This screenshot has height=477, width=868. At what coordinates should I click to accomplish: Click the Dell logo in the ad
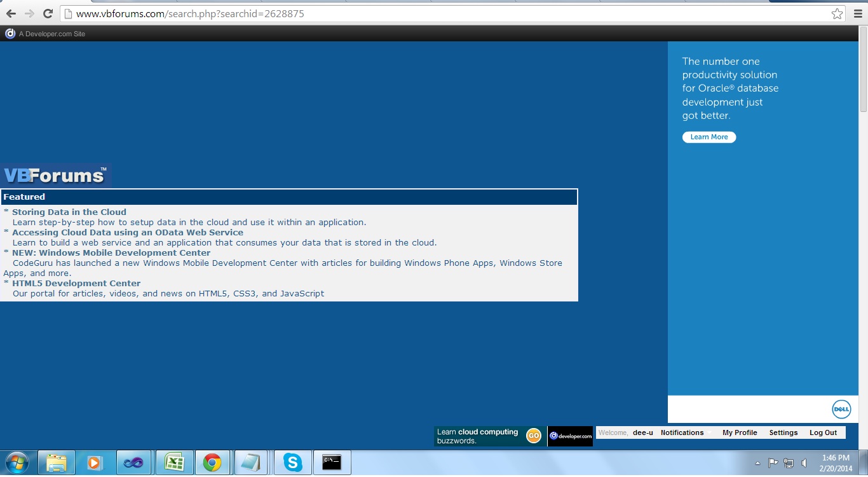click(841, 410)
